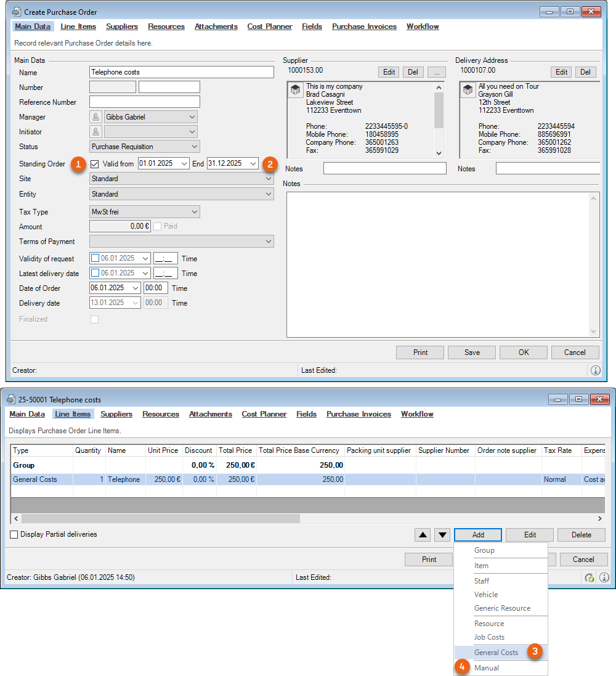Choose Manual from the Add menu
Viewport: 616px width, 676px height.
(487, 668)
